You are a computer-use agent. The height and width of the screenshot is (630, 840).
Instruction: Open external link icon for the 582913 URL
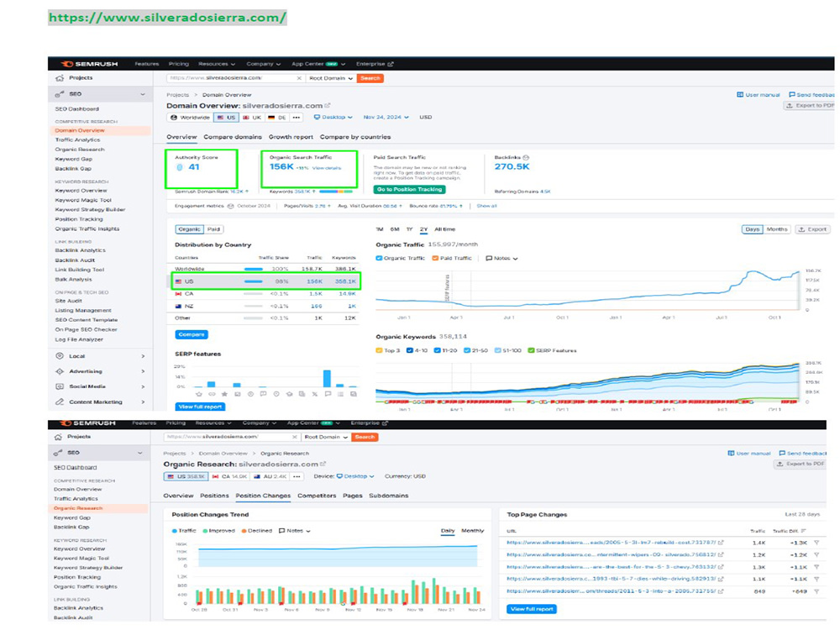pos(721,579)
